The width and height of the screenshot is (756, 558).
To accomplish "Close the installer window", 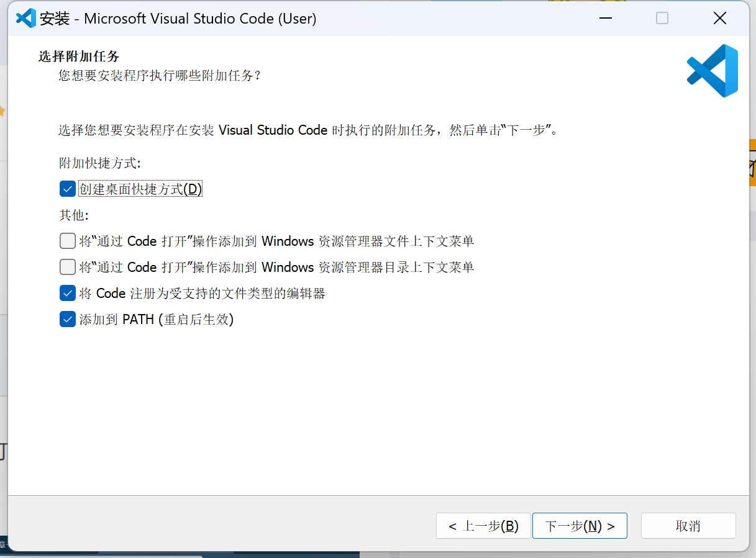I will click(720, 18).
